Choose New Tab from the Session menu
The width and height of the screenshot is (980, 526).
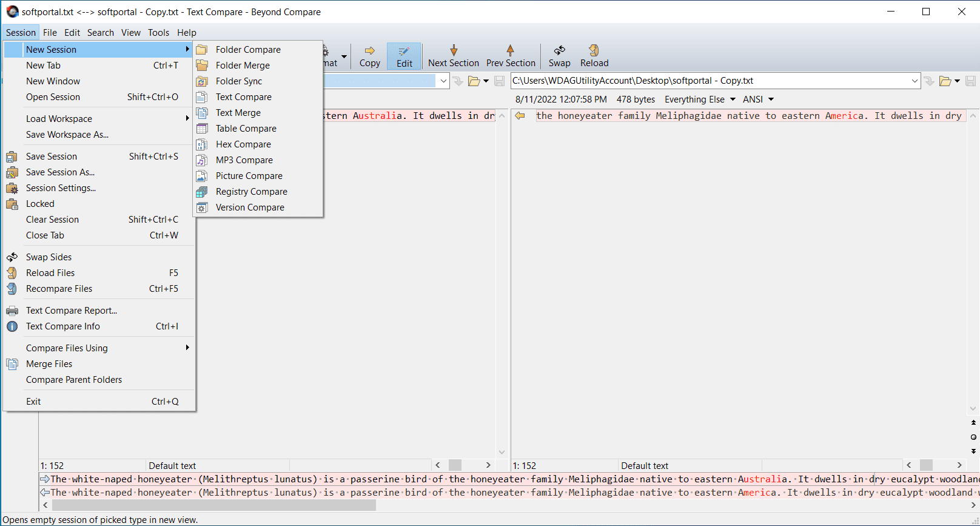99,66
